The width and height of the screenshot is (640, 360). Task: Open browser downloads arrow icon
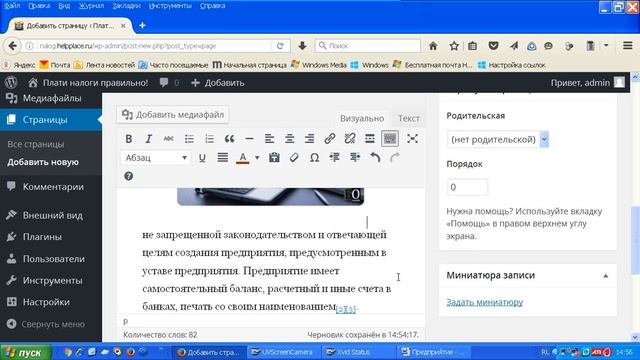(302, 46)
